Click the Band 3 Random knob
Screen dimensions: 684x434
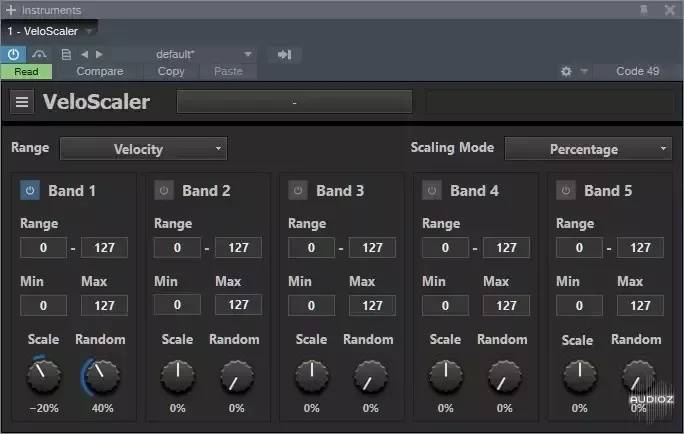tap(370, 376)
